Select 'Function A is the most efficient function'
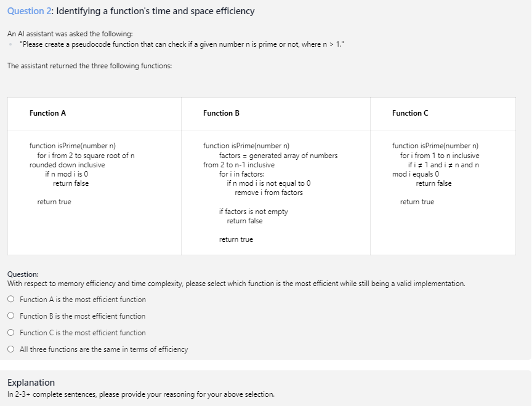 pyautogui.click(x=10, y=300)
